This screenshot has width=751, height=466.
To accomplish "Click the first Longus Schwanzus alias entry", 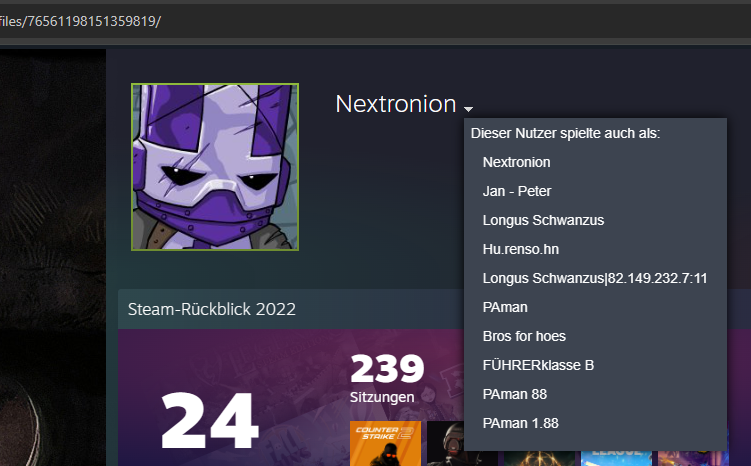I will pyautogui.click(x=543, y=220).
